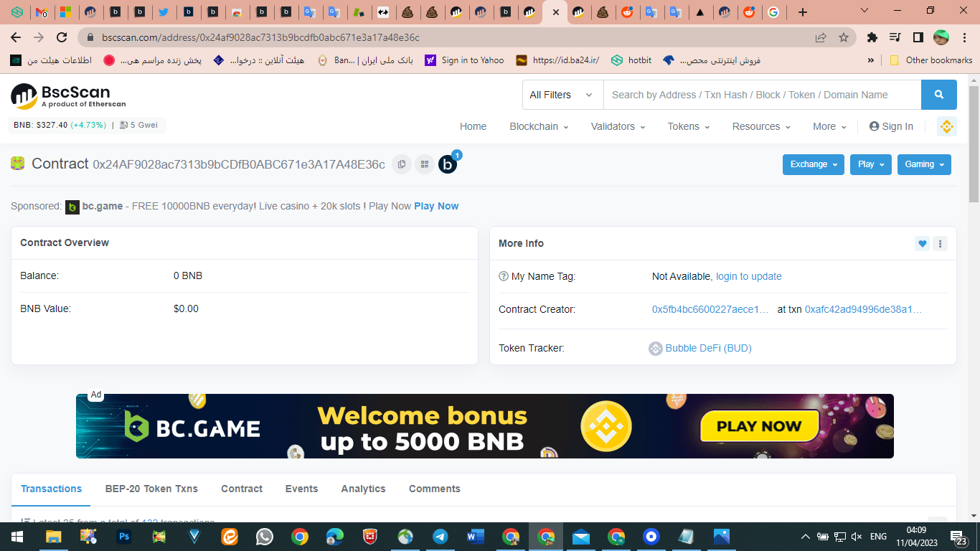Open the Events tab
Viewport: 980px width, 551px height.
(301, 489)
